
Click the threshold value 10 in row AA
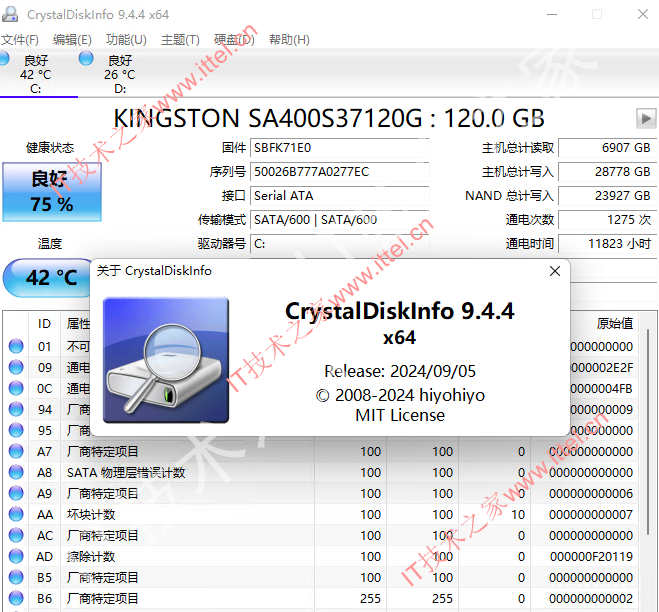tap(518, 514)
